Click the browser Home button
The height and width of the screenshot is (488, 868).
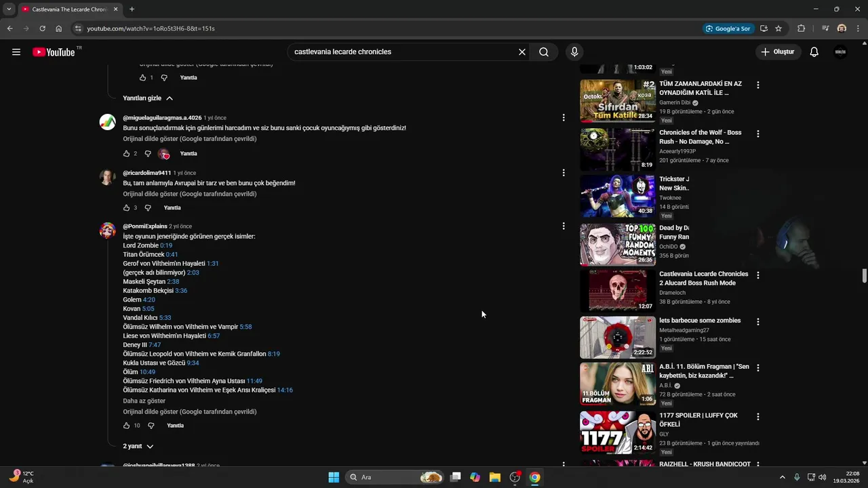tap(59, 28)
